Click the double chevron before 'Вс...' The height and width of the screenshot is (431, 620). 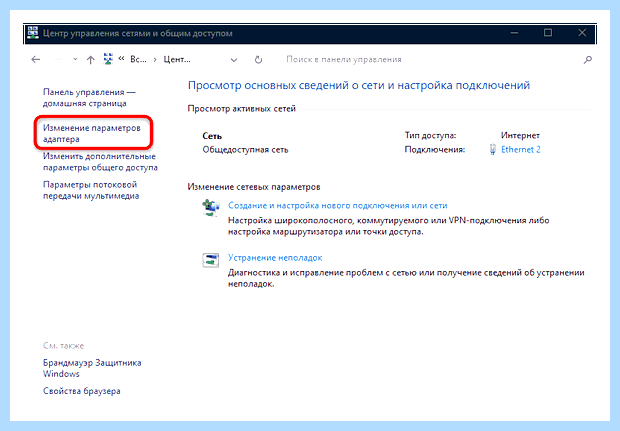pos(122,59)
